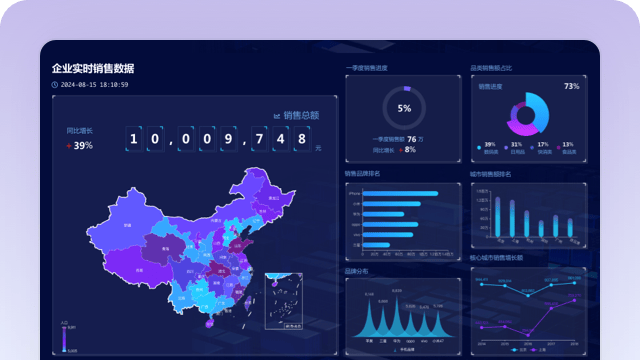Click the digit 8 in sales total
640x360 pixels.
(302, 139)
